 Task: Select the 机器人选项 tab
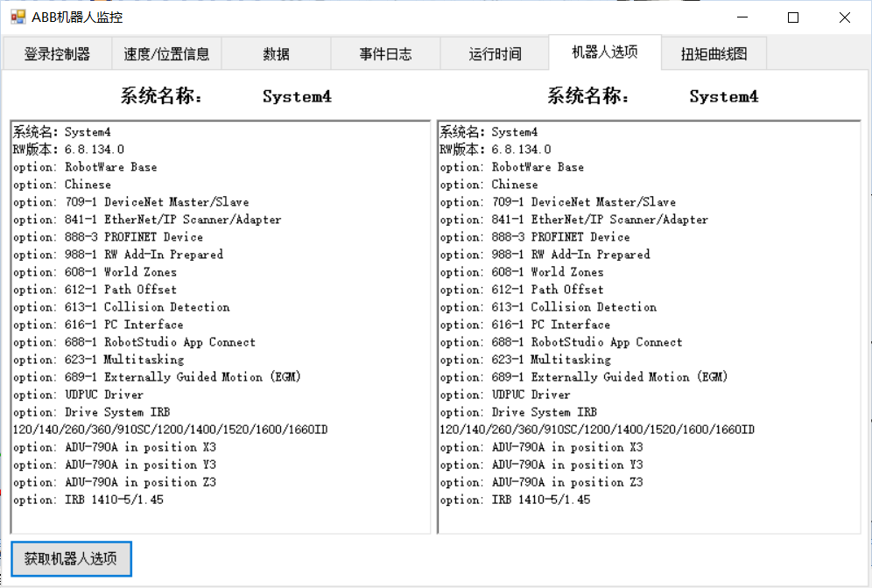pyautogui.click(x=605, y=52)
